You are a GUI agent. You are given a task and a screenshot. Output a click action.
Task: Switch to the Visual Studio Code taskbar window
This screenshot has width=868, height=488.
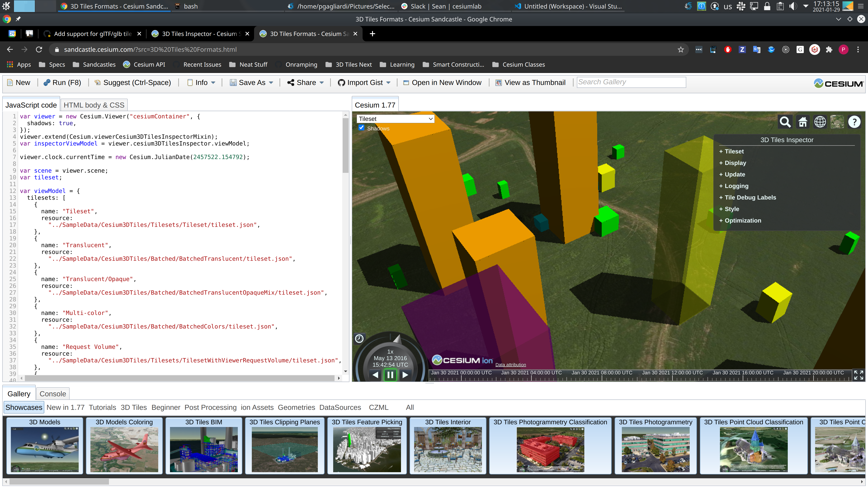568,6
